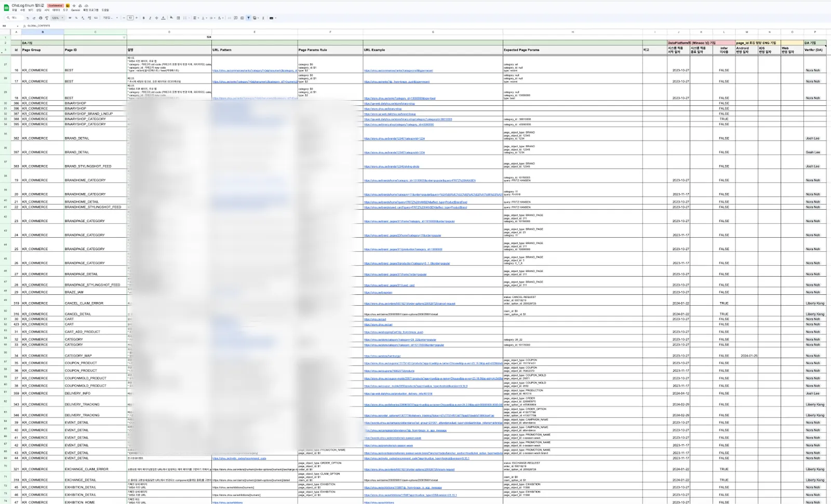831x504 pixels.
Task: Apply bold formatting
Action: pos(144,18)
